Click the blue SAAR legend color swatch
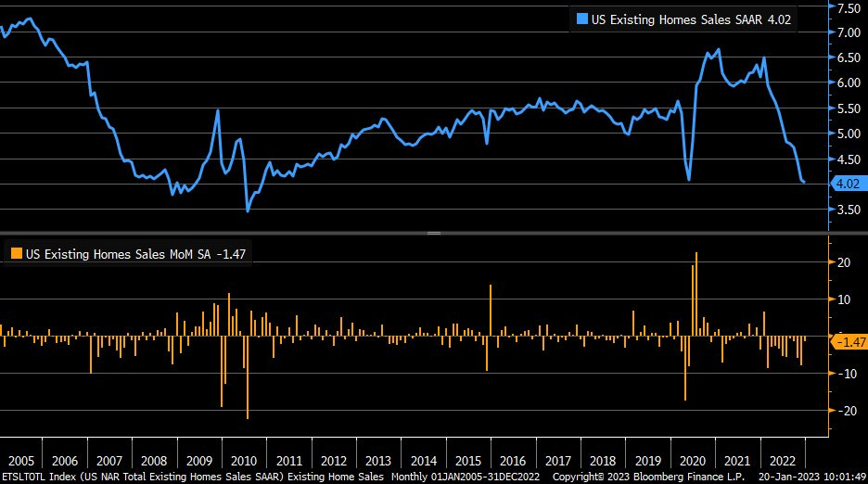The height and width of the screenshot is (484, 868). click(581, 19)
